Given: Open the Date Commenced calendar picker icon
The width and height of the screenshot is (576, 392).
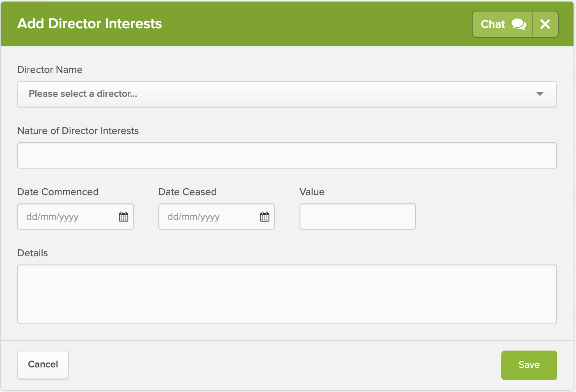Looking at the screenshot, I should 123,217.
